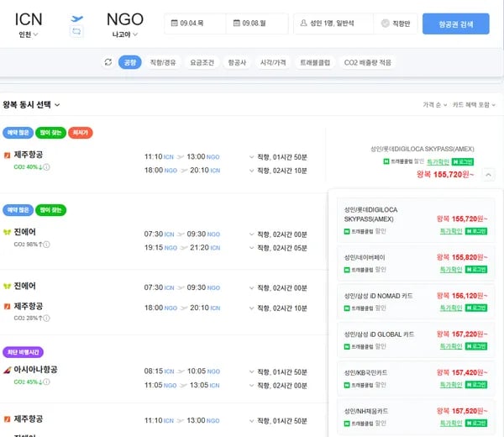Open the 성인 1명, 일반석 passenger field

pos(333,24)
